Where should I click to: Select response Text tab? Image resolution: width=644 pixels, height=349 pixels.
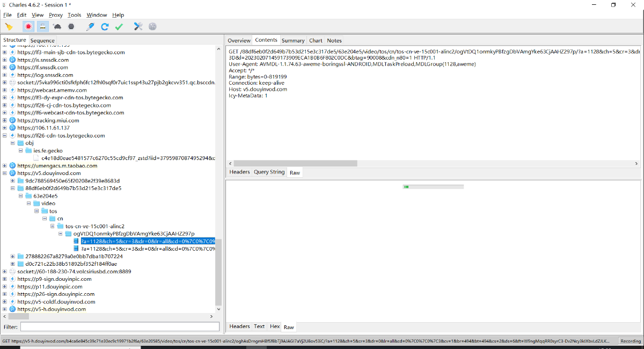259,326
